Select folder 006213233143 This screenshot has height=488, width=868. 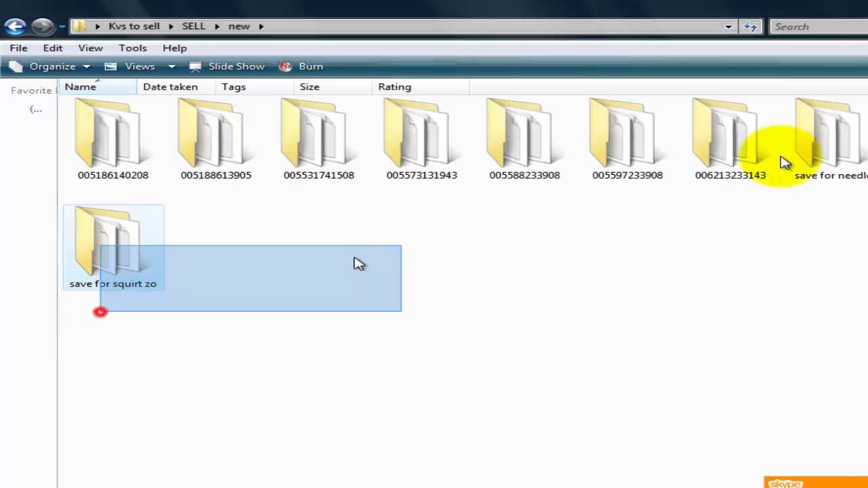point(730,140)
